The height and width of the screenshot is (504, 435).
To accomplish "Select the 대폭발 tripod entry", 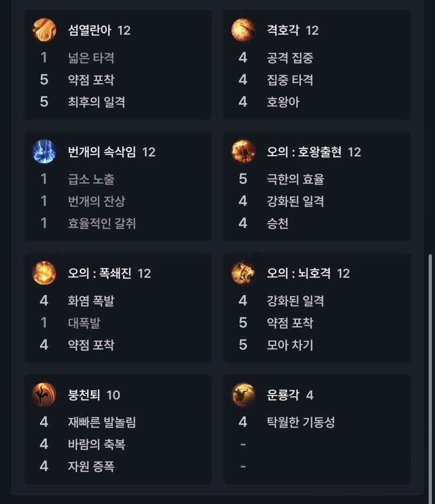I will point(84,323).
